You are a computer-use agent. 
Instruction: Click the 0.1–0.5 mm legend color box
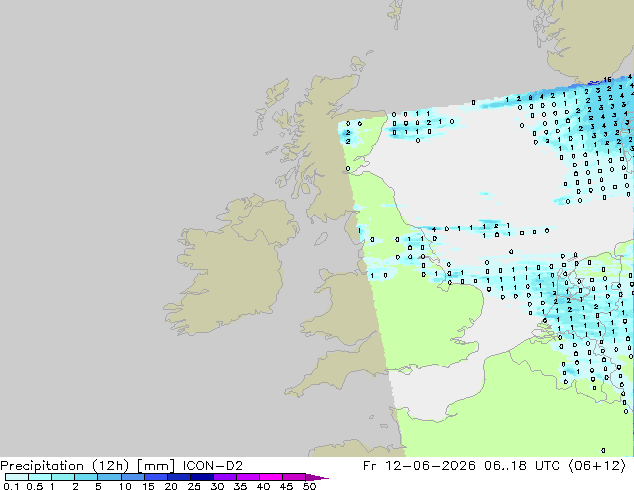pyautogui.click(x=17, y=477)
